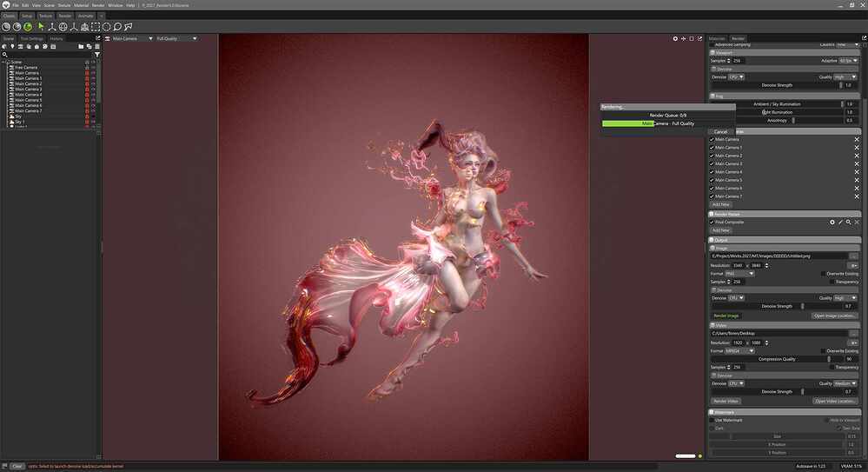Enable the Use Watermark checkbox
Image resolution: width=868 pixels, height=472 pixels.
pyautogui.click(x=712, y=421)
